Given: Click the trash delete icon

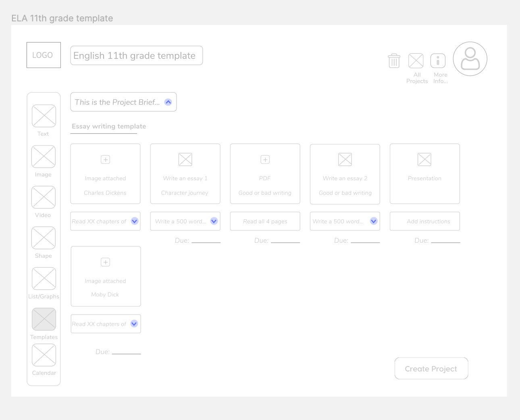Looking at the screenshot, I should coord(394,61).
